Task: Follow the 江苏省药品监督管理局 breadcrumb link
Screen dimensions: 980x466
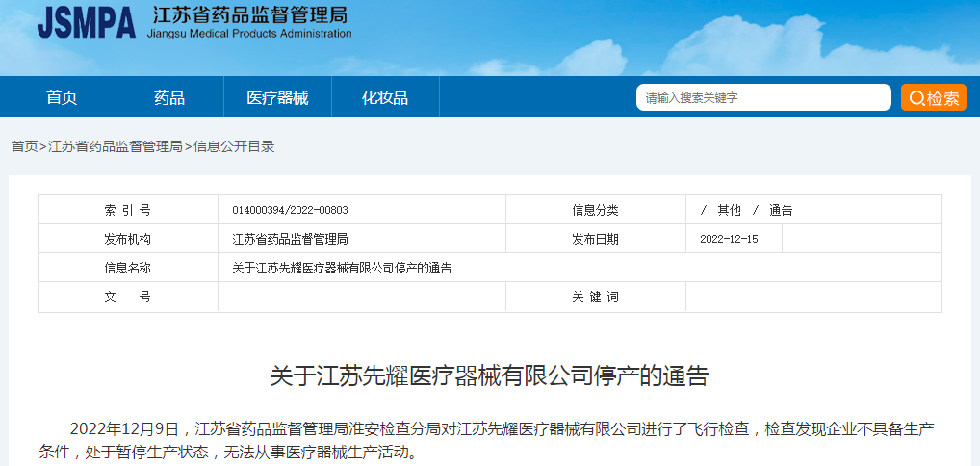Action: pos(115,147)
